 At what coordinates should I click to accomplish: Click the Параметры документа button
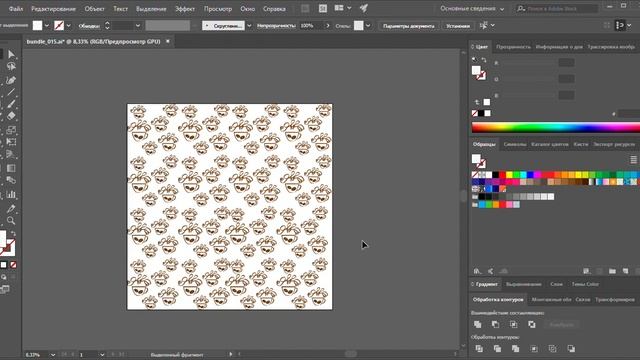pos(409,26)
